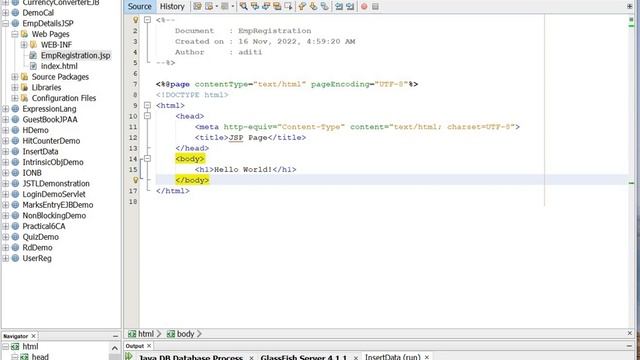Close InsertData (run) output tab
This screenshot has width=640, height=360.
(x=427, y=357)
